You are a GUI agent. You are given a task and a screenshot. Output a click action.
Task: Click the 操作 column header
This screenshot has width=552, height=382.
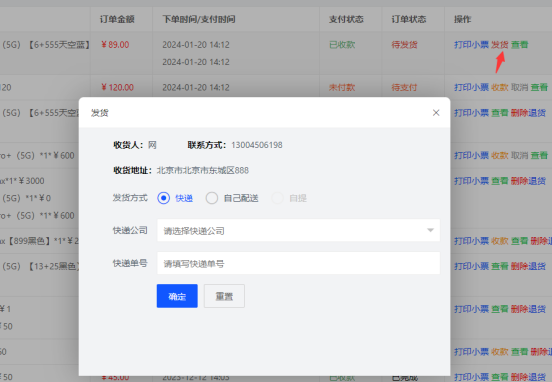click(x=463, y=19)
